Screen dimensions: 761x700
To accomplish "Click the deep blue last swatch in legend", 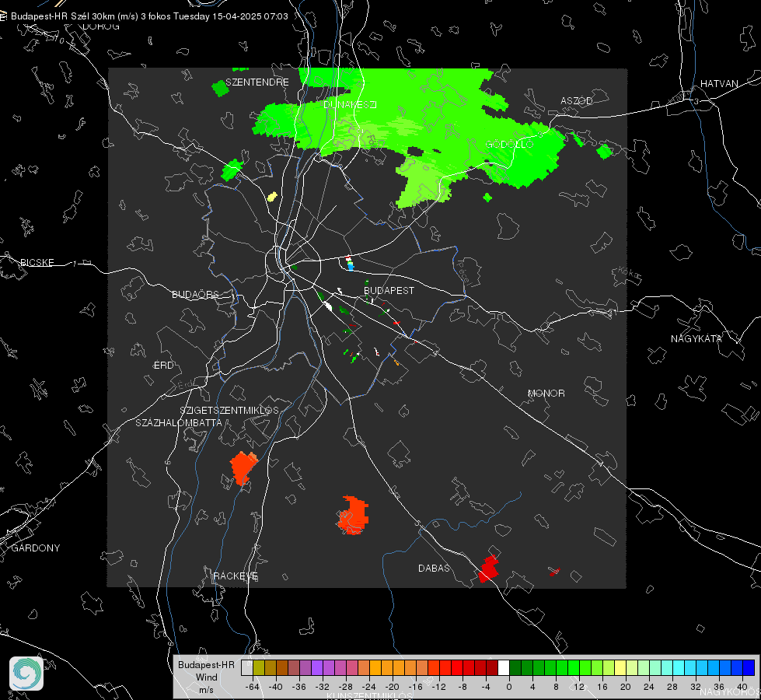I will [749, 668].
